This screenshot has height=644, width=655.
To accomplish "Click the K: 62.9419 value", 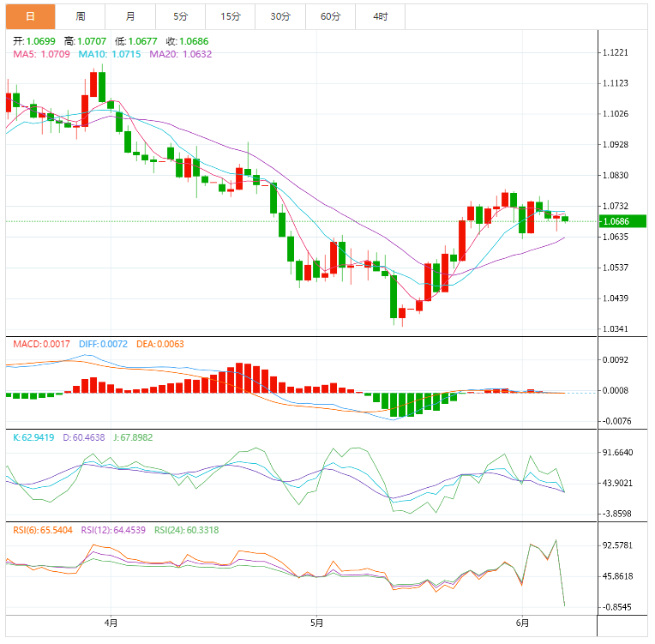I will (33, 437).
